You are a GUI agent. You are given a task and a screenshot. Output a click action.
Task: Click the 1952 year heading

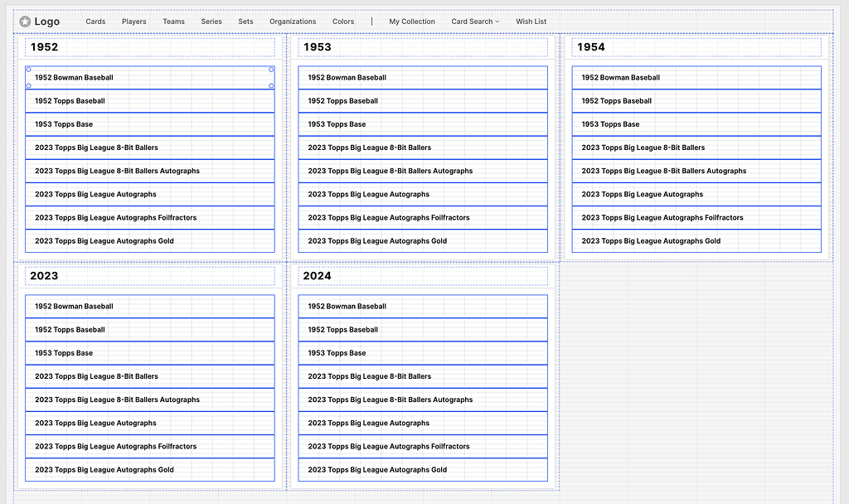[44, 47]
